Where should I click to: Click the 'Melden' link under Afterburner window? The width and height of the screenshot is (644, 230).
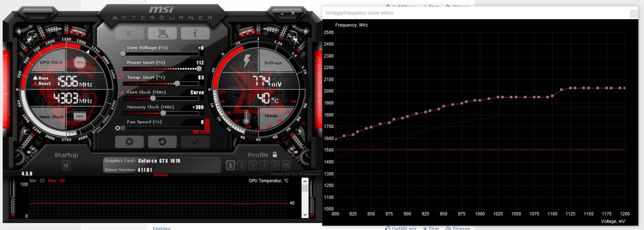pyautogui.click(x=162, y=228)
